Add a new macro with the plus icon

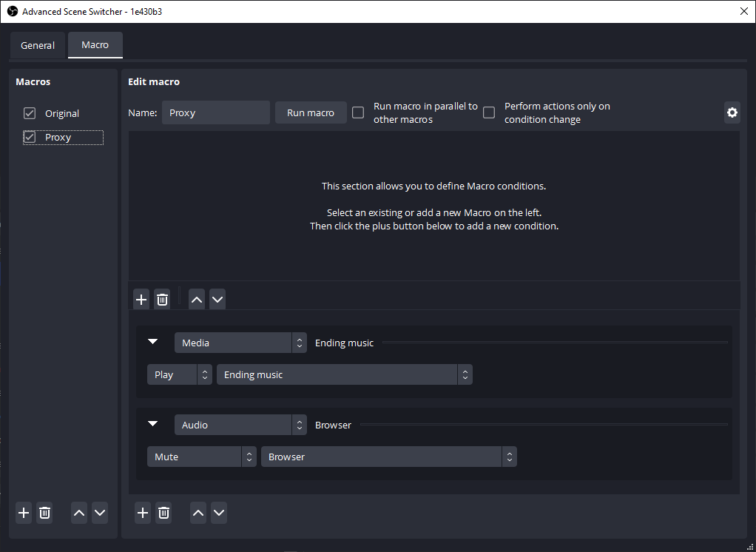23,513
